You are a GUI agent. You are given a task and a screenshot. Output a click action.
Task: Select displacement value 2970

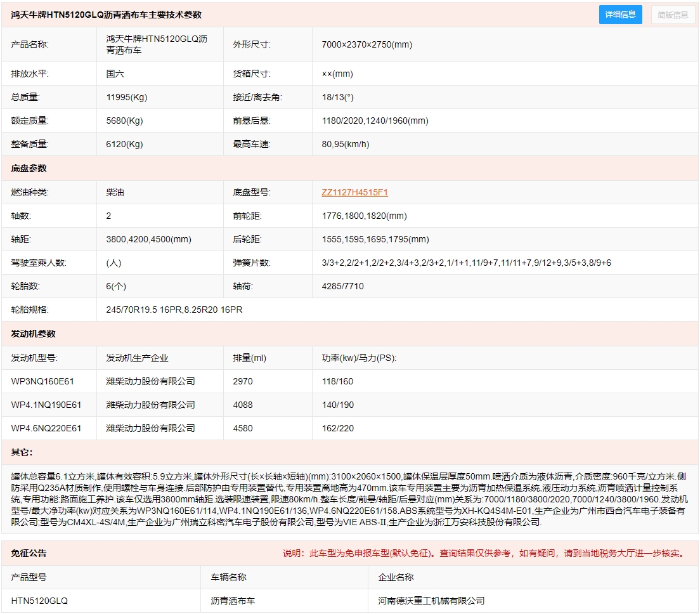tap(243, 381)
